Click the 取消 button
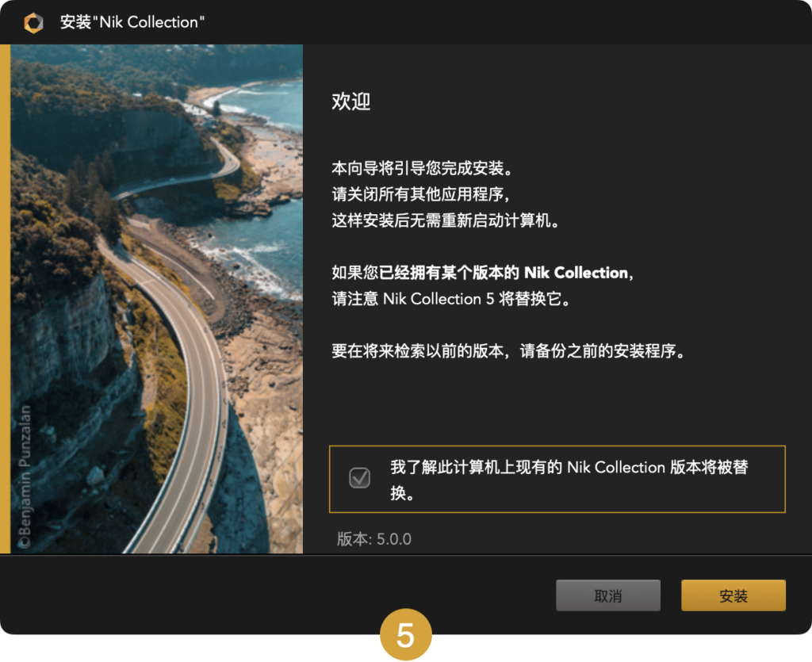This screenshot has height=662, width=812. [608, 595]
